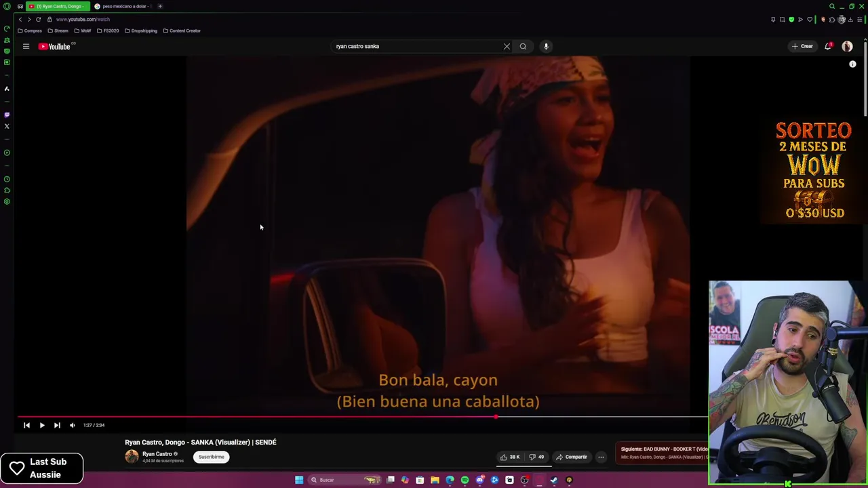Click the search field containing ryan castro sanka
The width and height of the screenshot is (868, 488).
click(417, 46)
